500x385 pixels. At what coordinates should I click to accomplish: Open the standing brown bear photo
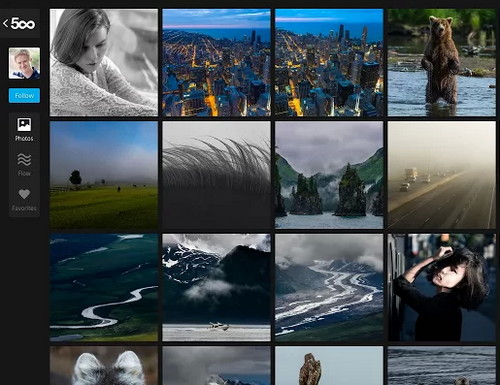coord(442,63)
